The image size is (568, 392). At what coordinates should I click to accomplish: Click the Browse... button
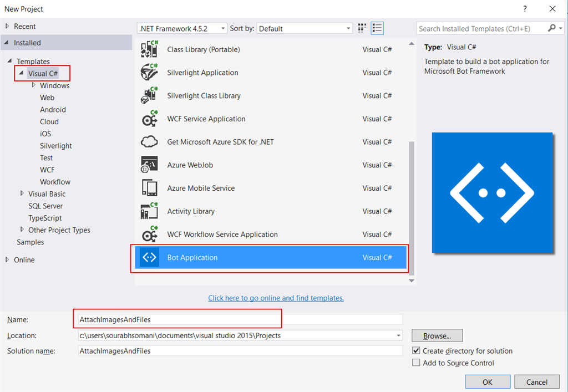pyautogui.click(x=437, y=335)
